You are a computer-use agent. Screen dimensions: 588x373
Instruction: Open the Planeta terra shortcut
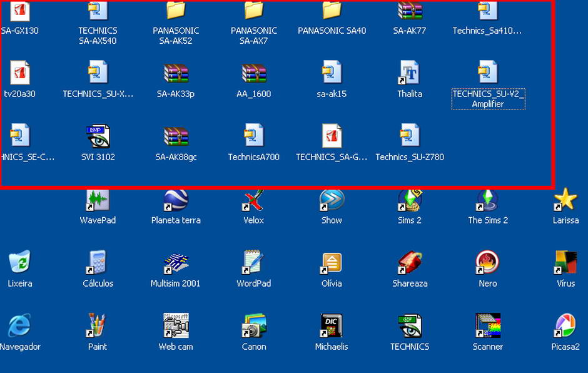click(176, 200)
